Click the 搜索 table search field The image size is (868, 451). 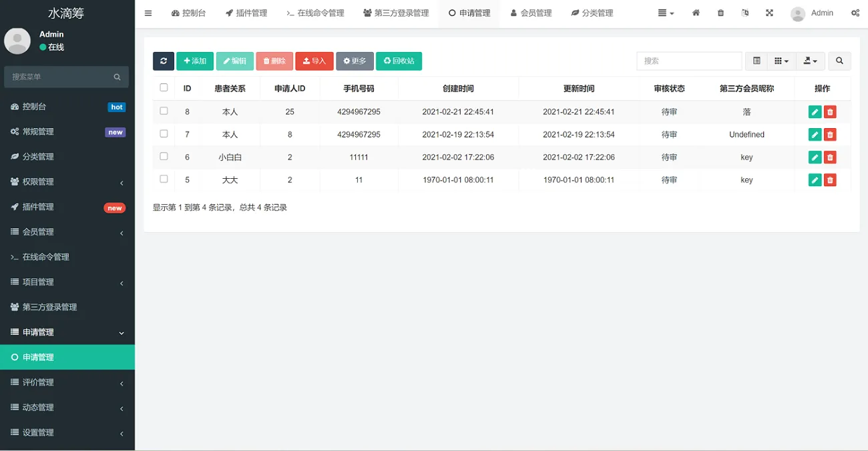point(689,61)
